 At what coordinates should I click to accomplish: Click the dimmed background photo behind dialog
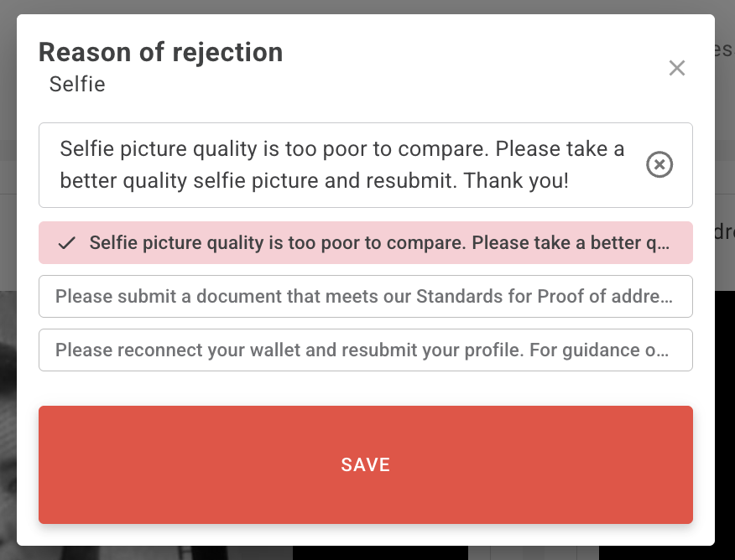pos(8,419)
